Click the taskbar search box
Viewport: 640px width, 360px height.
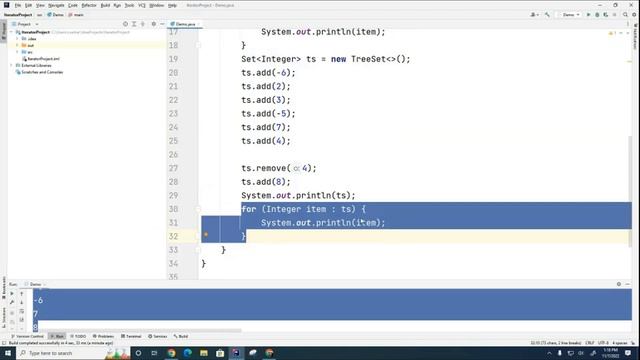point(73,353)
